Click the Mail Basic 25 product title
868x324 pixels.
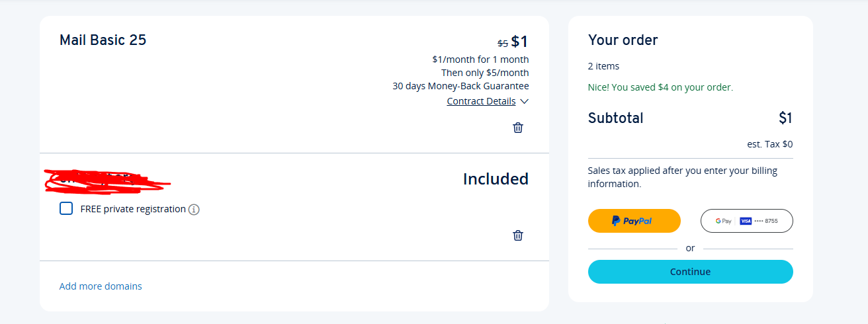click(x=103, y=40)
